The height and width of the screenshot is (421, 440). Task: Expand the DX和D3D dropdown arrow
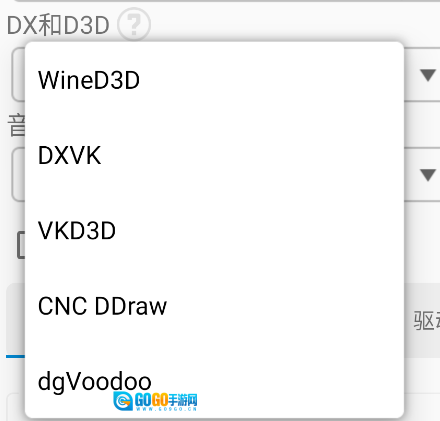pos(428,75)
